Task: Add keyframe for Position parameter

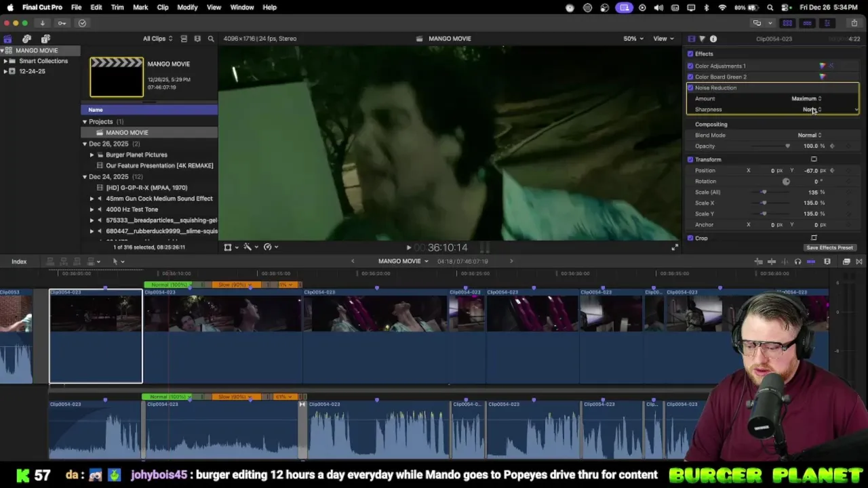Action: 832,170
